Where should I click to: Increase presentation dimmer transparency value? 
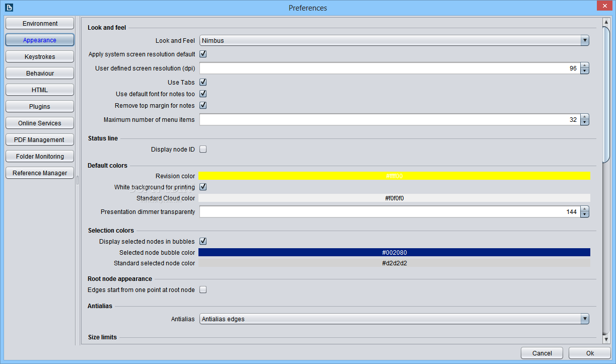(x=585, y=209)
